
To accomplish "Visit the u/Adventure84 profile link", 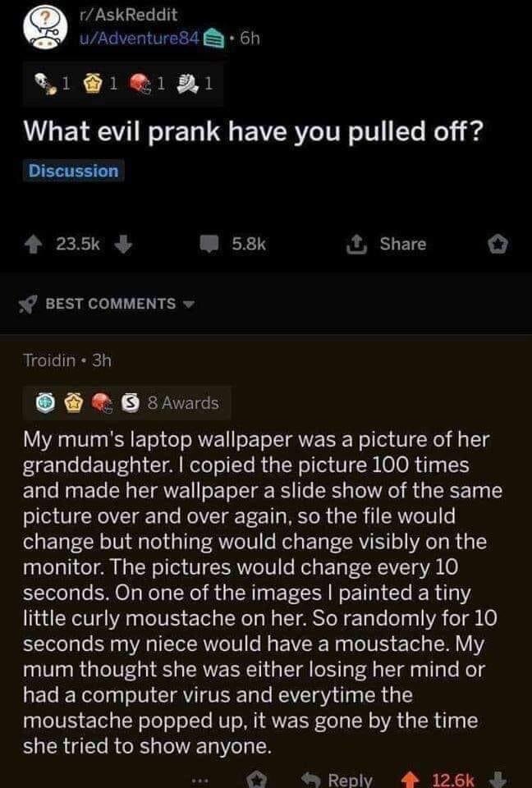I will click(x=137, y=37).
